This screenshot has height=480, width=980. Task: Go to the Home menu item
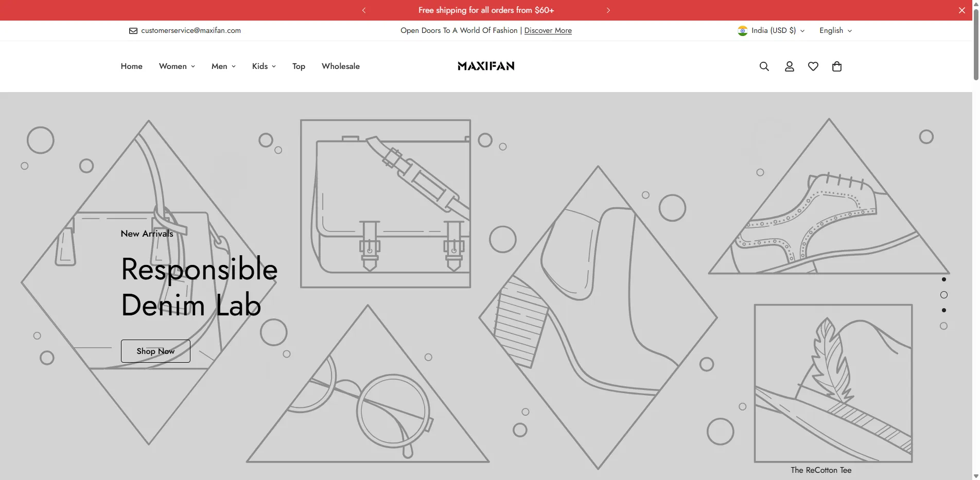[x=132, y=66]
